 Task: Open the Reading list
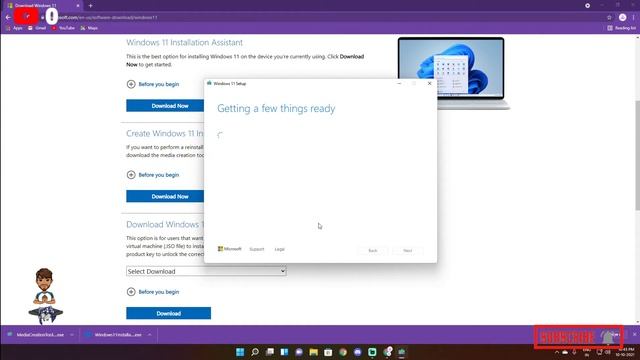pos(621,28)
